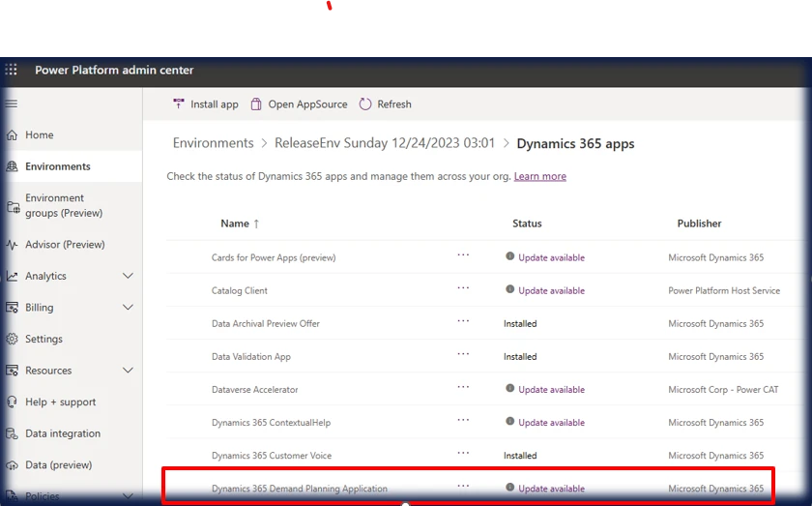Image resolution: width=812 pixels, height=506 pixels.
Task: Click the Refresh button label
Action: coord(394,104)
